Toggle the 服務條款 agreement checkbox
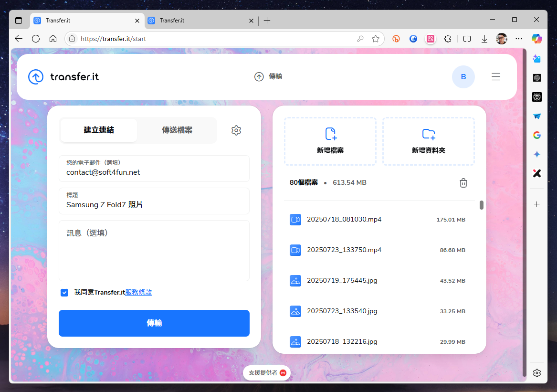Screen dimensions: 557x392 click(x=64, y=293)
